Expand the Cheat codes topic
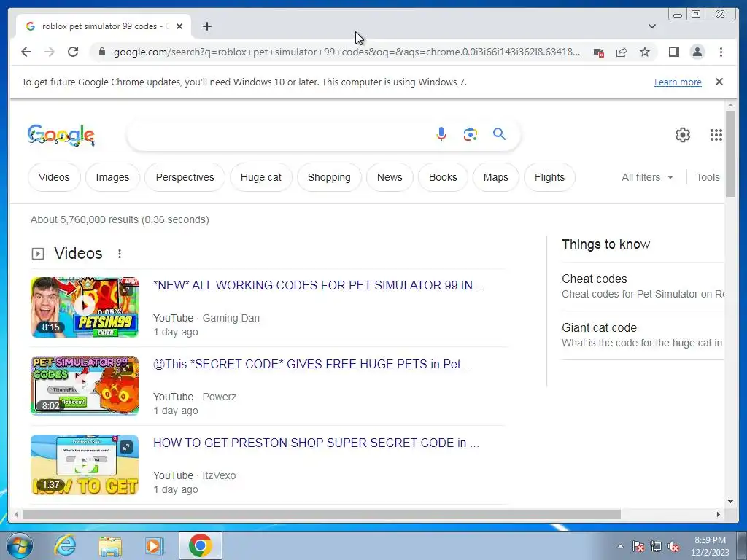This screenshot has width=747, height=560. (642, 286)
